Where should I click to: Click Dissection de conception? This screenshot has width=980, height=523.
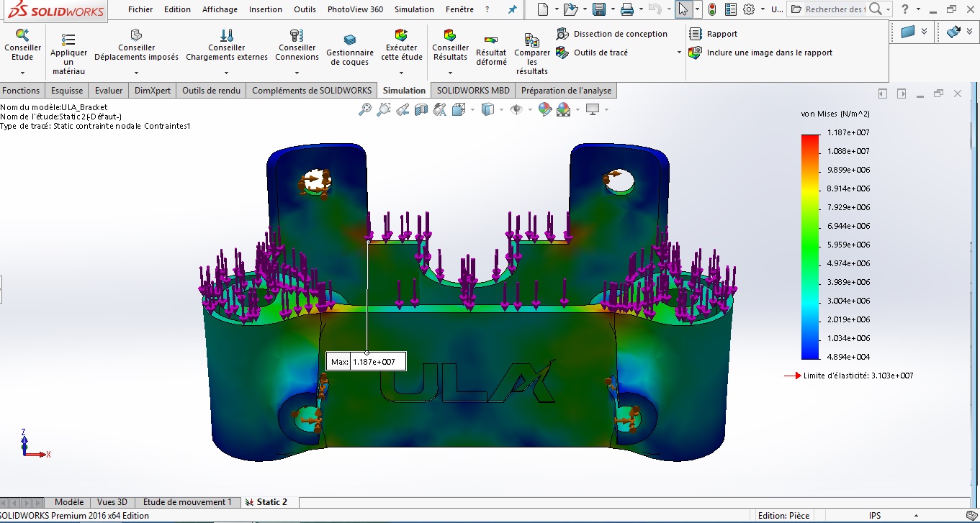pyautogui.click(x=612, y=34)
